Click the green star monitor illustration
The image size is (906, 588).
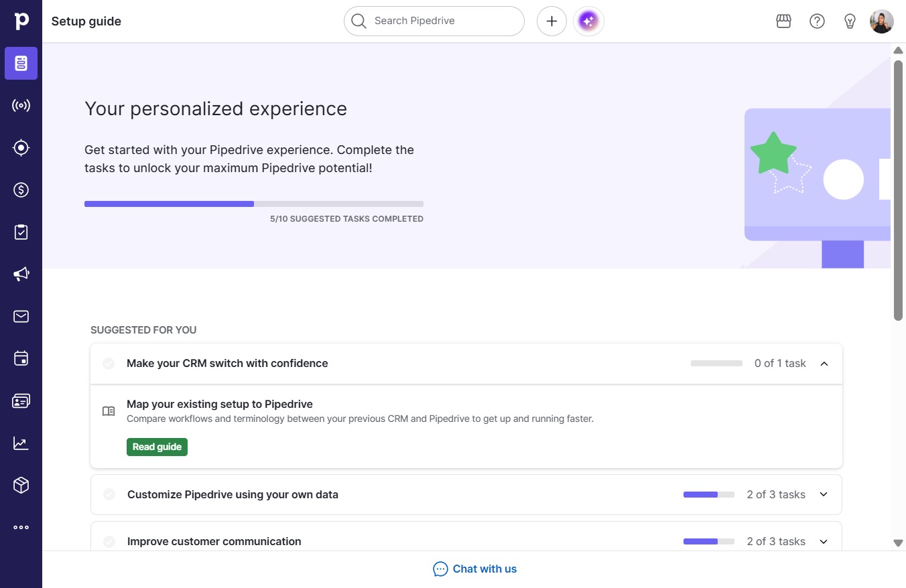click(x=818, y=189)
